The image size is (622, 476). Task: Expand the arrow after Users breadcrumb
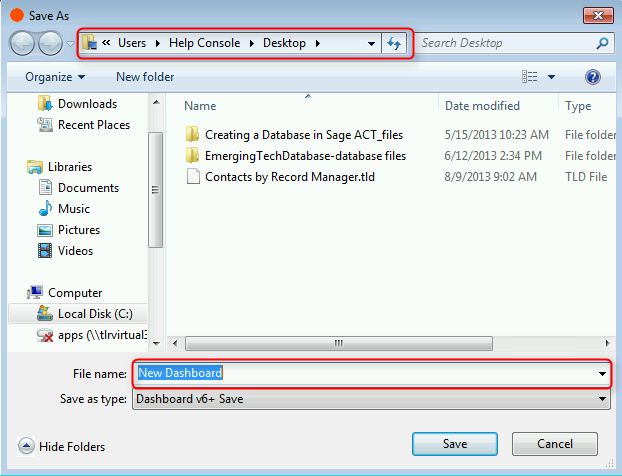[158, 43]
